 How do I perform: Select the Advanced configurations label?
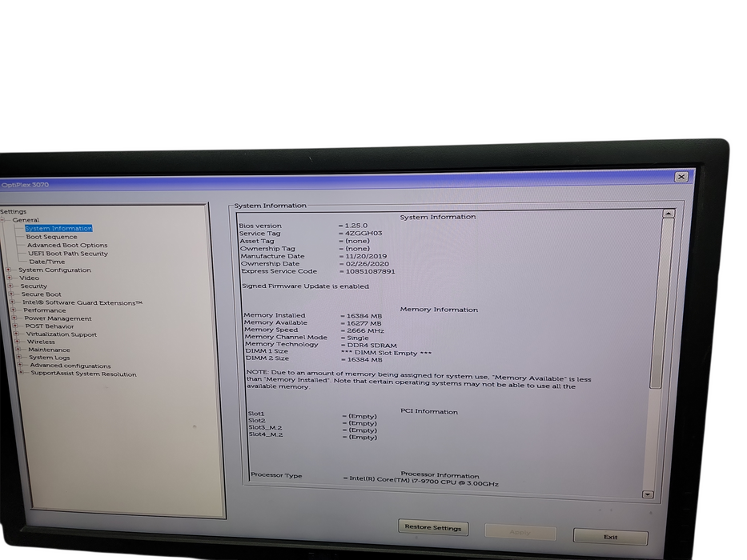click(70, 366)
